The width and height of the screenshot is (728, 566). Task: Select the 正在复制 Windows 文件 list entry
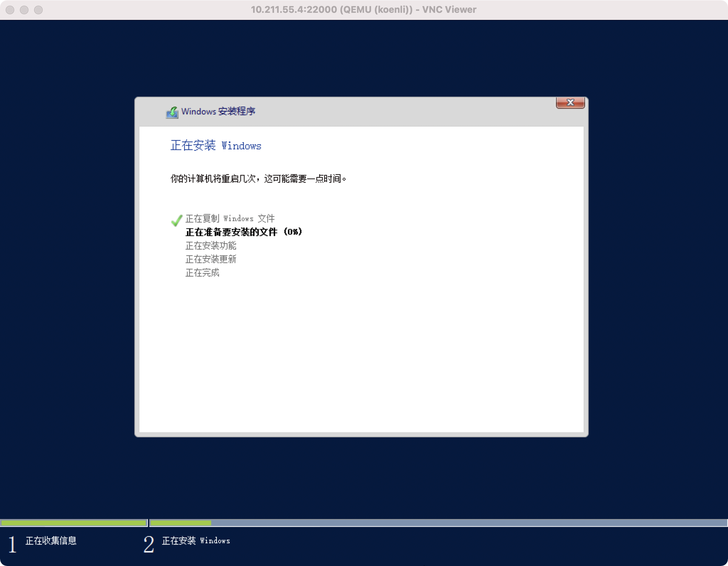230,218
